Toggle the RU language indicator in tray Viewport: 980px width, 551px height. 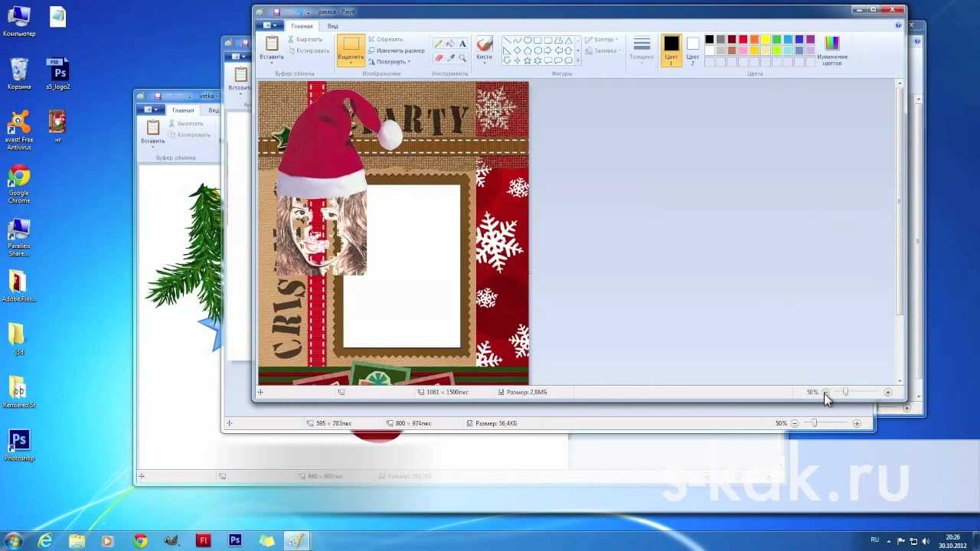tap(875, 540)
